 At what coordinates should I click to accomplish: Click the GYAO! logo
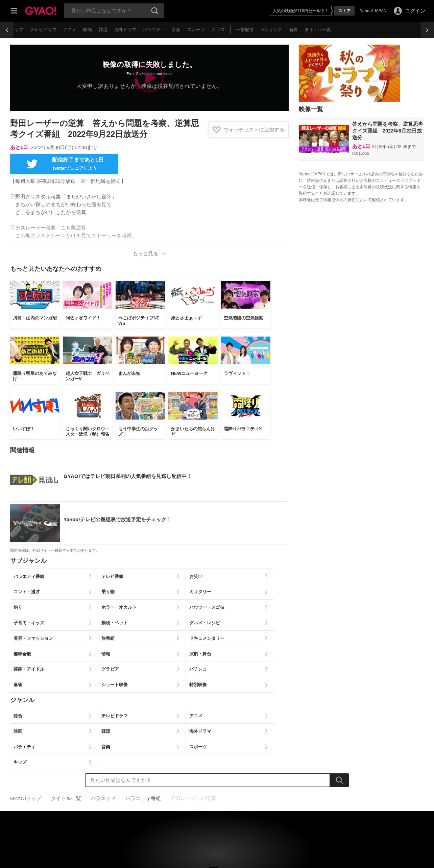41,11
